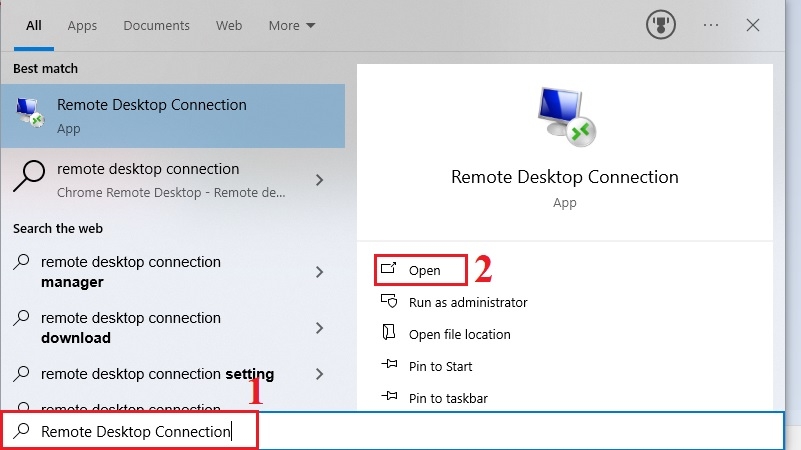Image resolution: width=801 pixels, height=450 pixels.
Task: Click search icon next to setting suggestion
Action: tap(21, 373)
